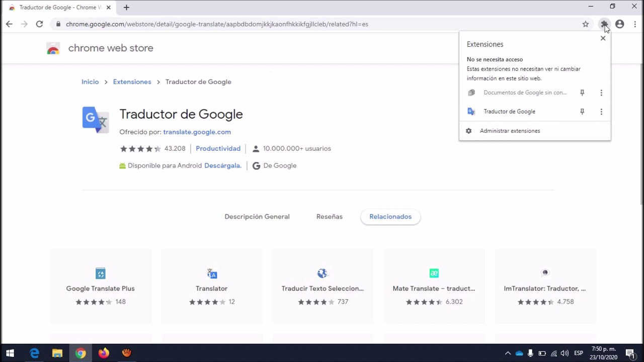Open Administrar extensiones

point(510,131)
